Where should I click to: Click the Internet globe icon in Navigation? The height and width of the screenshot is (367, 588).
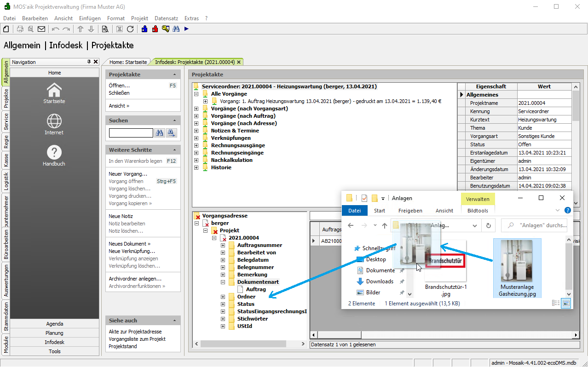pyautogui.click(x=54, y=121)
